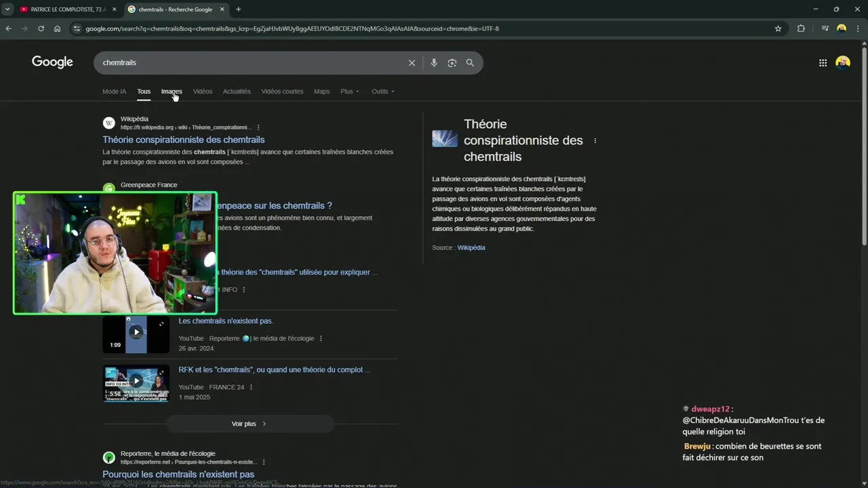Click dweapz12 username in chat
Screen dimensions: 868x488
(x=710, y=409)
